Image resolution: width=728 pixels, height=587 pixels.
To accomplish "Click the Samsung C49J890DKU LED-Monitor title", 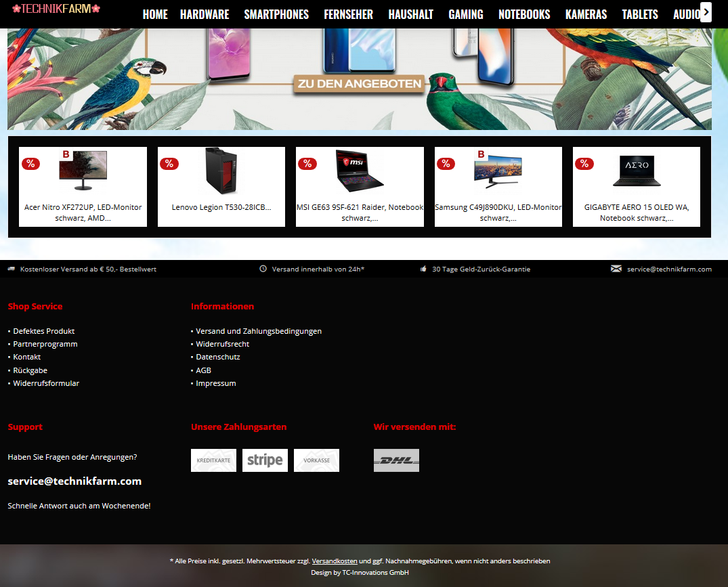I will [x=498, y=213].
